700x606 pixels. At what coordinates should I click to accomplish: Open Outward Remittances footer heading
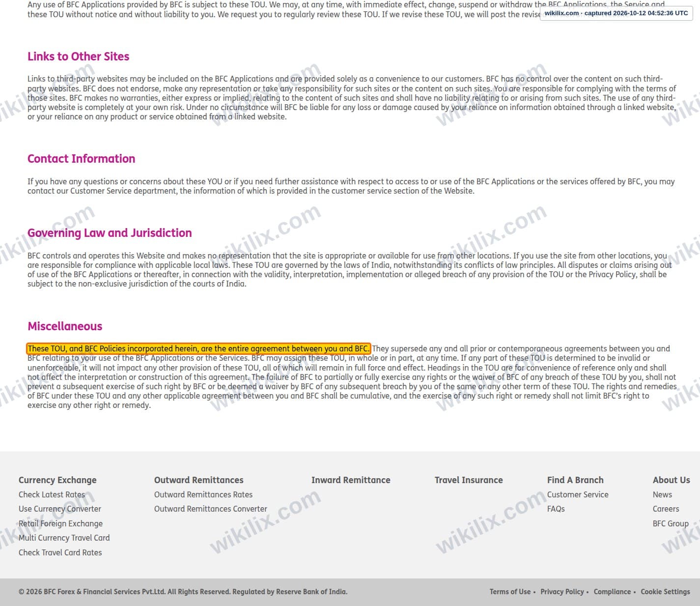point(199,480)
